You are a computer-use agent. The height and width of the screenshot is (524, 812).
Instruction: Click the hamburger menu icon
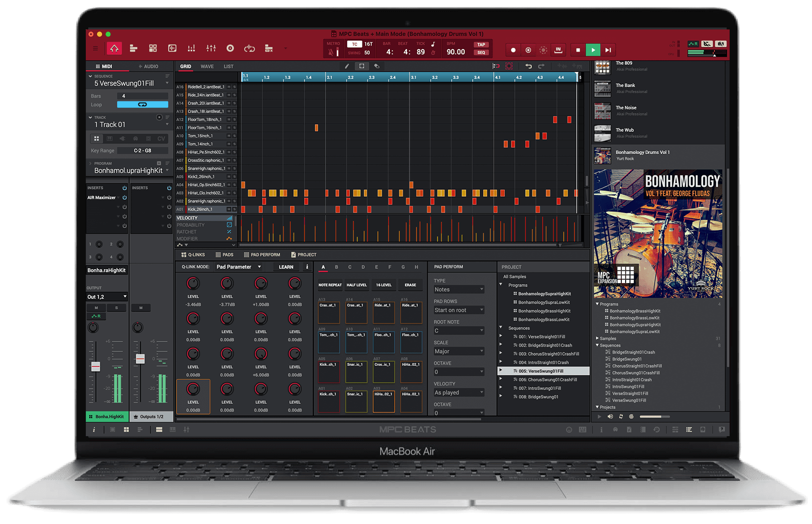tap(96, 48)
